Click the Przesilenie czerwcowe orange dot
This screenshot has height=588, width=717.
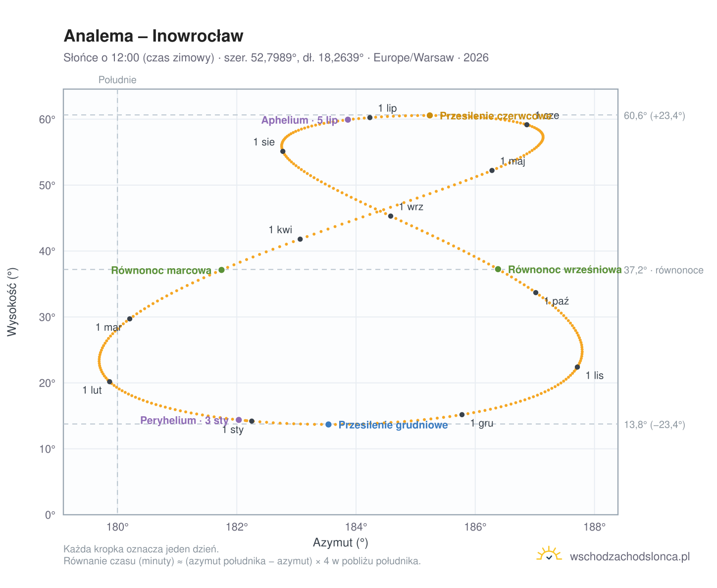pyautogui.click(x=430, y=115)
